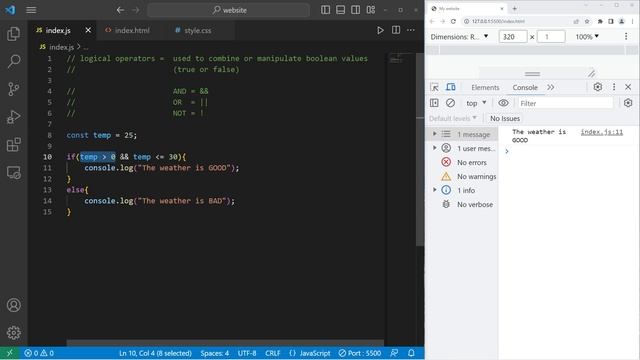
Task: Open the browser extensions puzzle icon
Action: coord(600,21)
